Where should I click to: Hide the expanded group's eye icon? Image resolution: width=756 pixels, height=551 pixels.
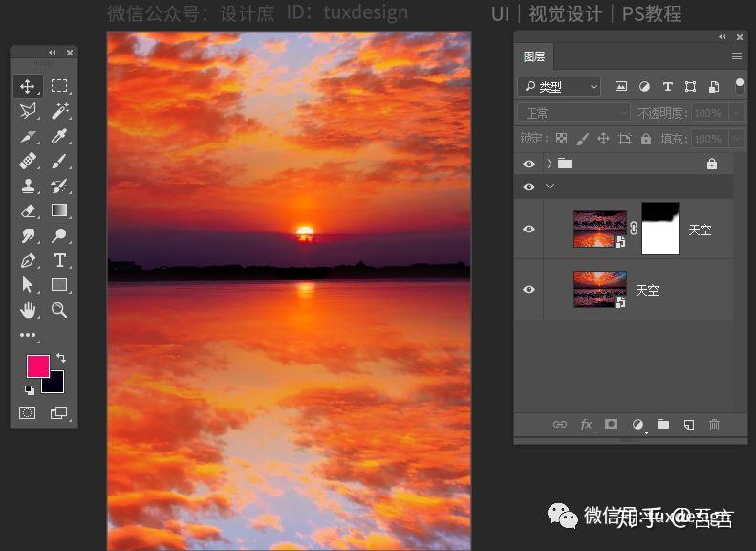tap(529, 187)
